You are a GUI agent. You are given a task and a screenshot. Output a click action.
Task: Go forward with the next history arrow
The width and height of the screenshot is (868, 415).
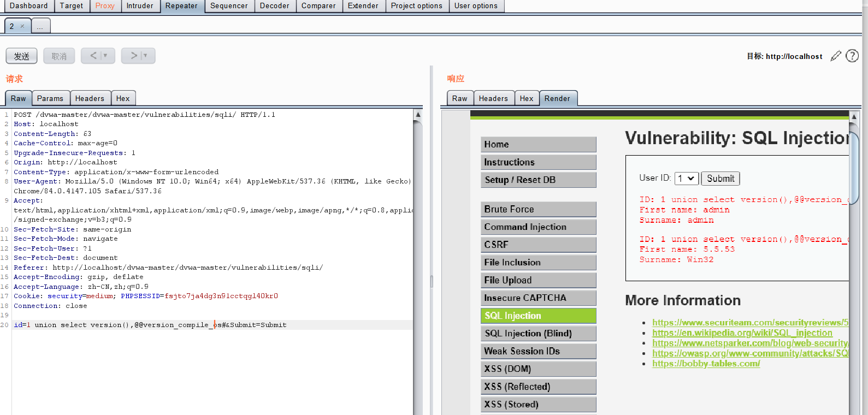tap(134, 56)
